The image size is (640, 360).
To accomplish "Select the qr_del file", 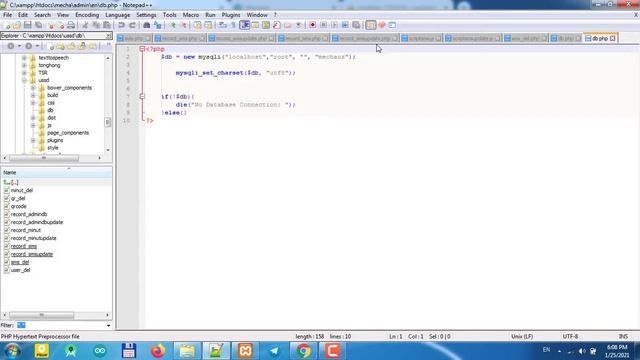I will pyautogui.click(x=18, y=198).
